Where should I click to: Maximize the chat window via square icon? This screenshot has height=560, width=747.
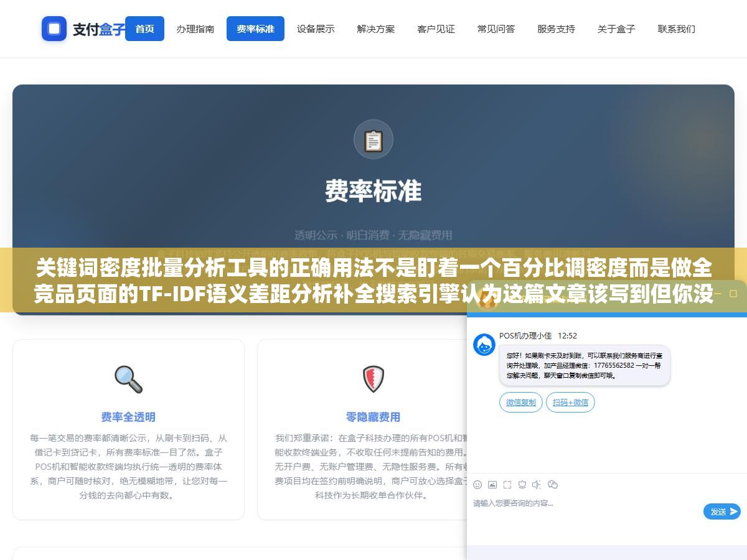pos(733,293)
